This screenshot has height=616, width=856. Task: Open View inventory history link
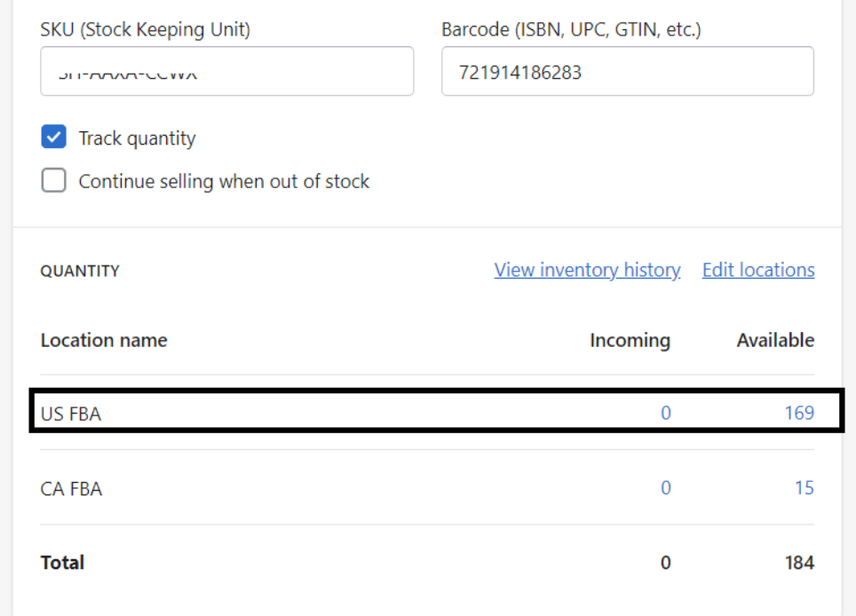(587, 270)
